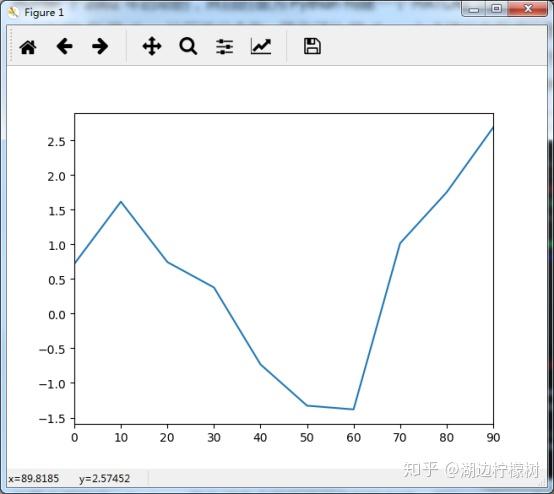Minimize the Figure 1 window

[x=473, y=9]
